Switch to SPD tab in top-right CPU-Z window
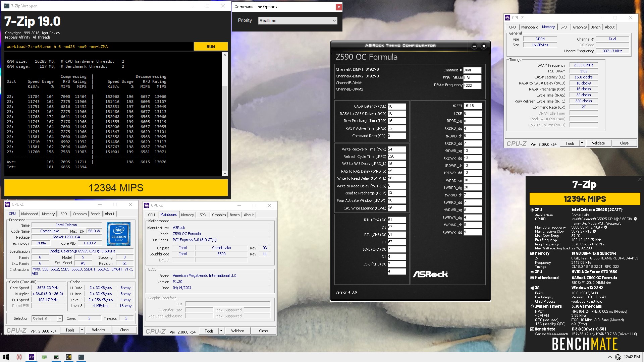The height and width of the screenshot is (362, 644). point(564,27)
